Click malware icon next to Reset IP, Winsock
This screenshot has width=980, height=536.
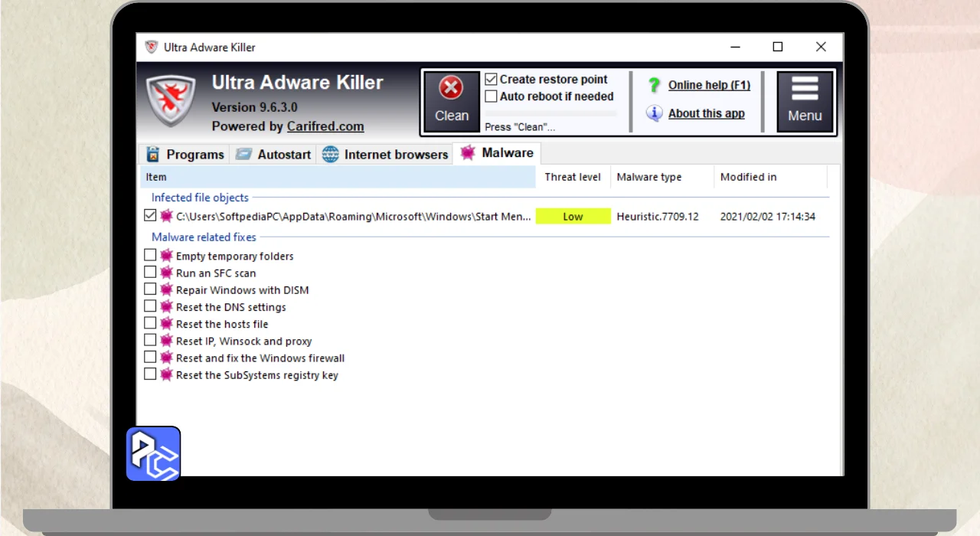click(166, 341)
